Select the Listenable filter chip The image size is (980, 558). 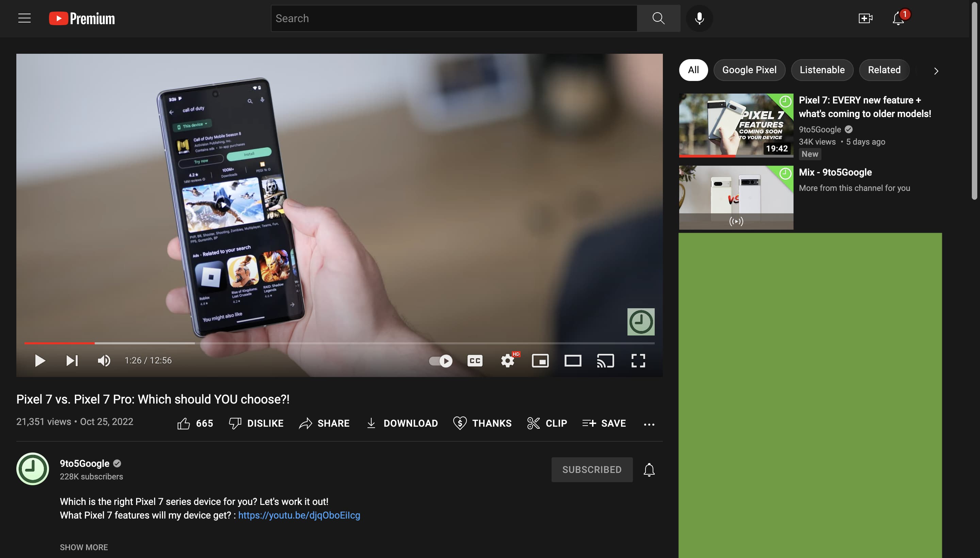click(x=822, y=70)
